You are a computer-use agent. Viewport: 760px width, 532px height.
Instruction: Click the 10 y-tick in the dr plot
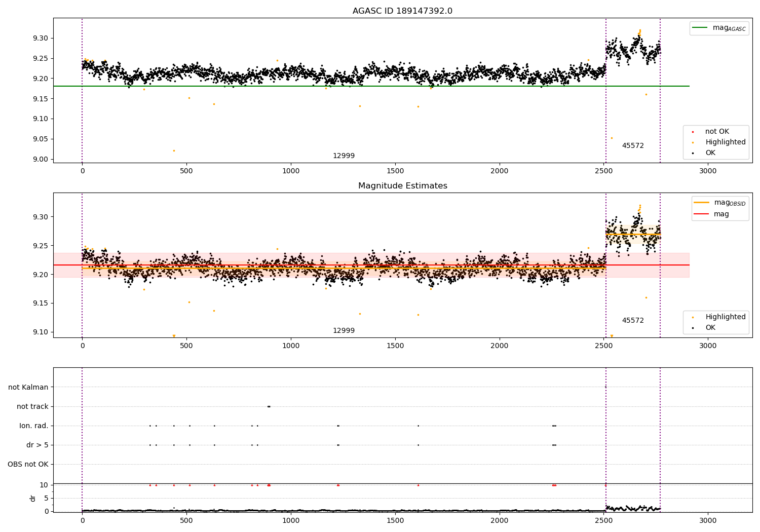44,485
